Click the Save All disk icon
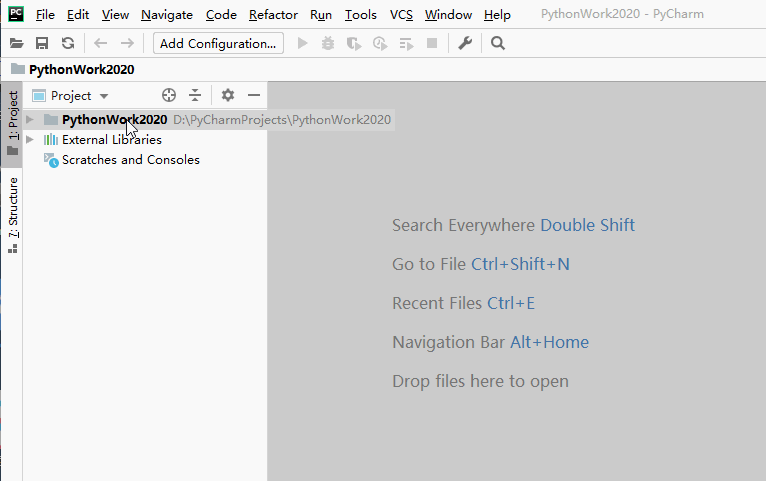The height and width of the screenshot is (481, 766). [x=42, y=43]
